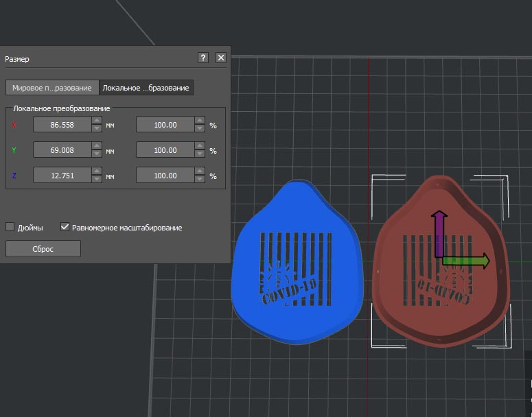Click the Y size field showing 69.008

point(62,150)
